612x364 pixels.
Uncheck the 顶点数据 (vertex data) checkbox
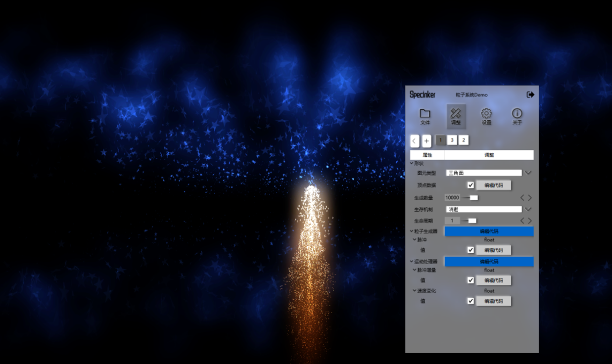tap(470, 185)
